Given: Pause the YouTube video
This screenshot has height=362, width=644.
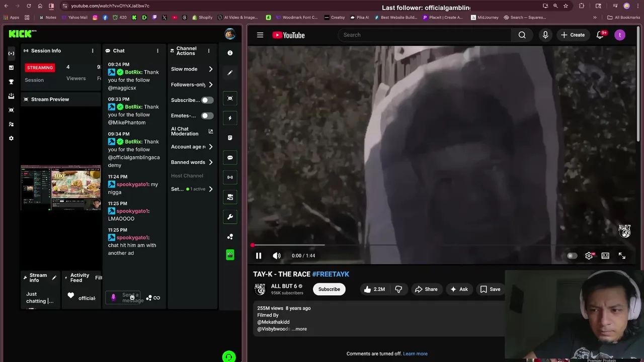Looking at the screenshot, I should pos(259,255).
